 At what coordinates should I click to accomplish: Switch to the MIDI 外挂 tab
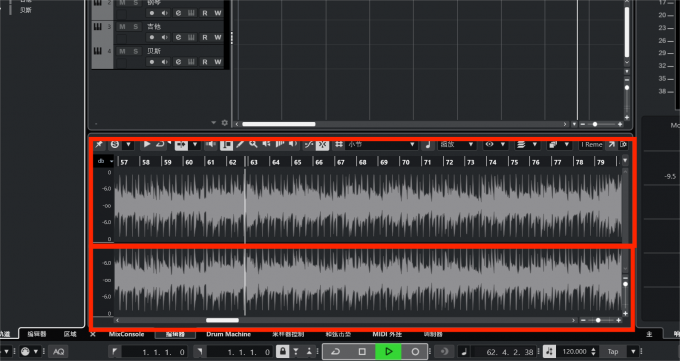[387, 334]
